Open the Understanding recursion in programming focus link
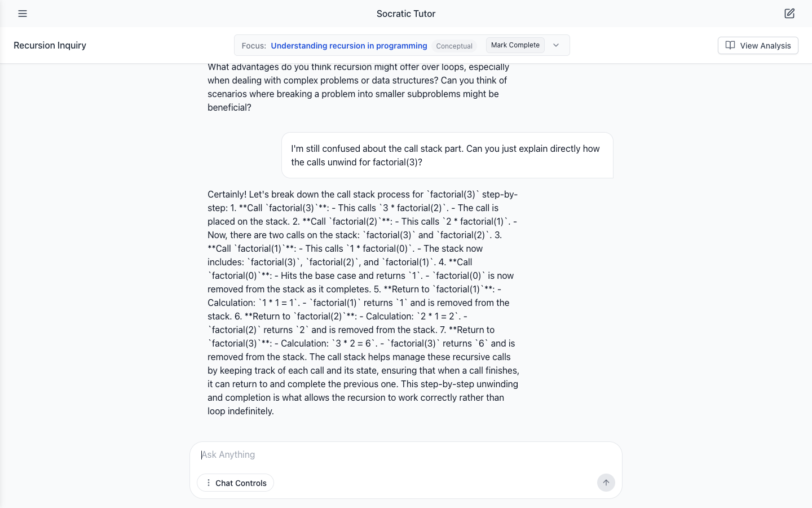Screen dimensions: 812x508 tap(349, 46)
